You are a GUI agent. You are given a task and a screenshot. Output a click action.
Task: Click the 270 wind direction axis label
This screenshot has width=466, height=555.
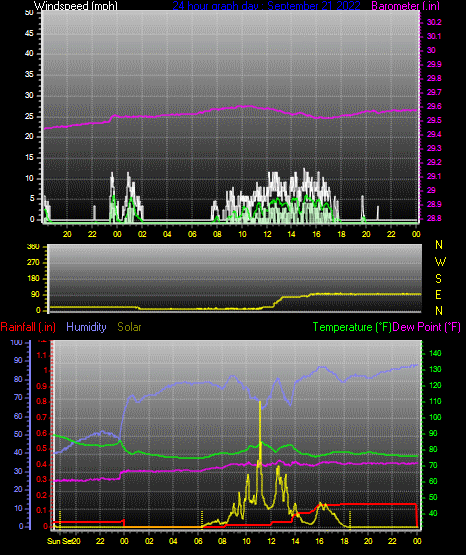33,263
